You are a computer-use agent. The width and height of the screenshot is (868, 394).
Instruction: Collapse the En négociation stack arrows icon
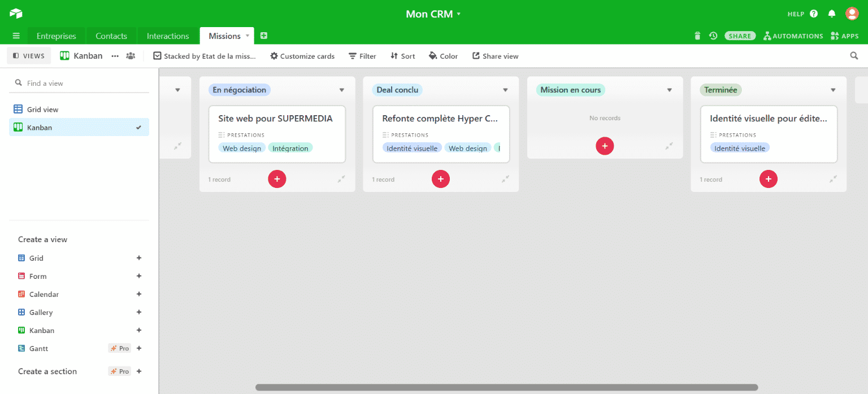coord(341,179)
